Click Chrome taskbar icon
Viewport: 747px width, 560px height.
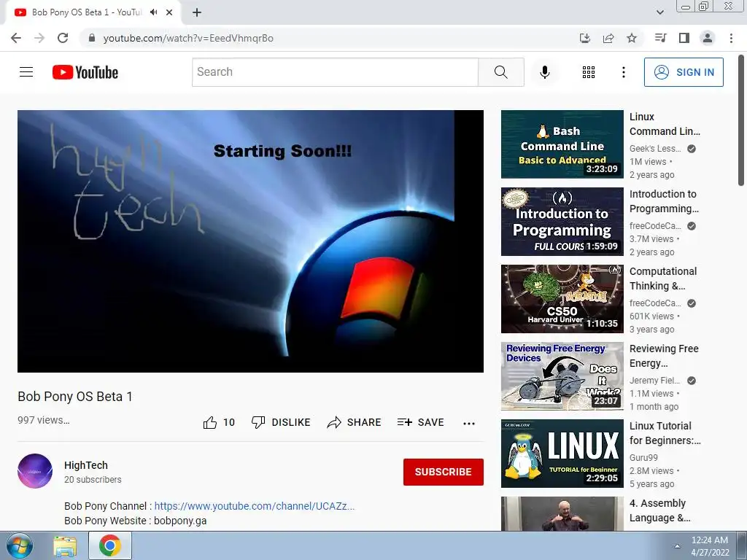[x=110, y=545]
